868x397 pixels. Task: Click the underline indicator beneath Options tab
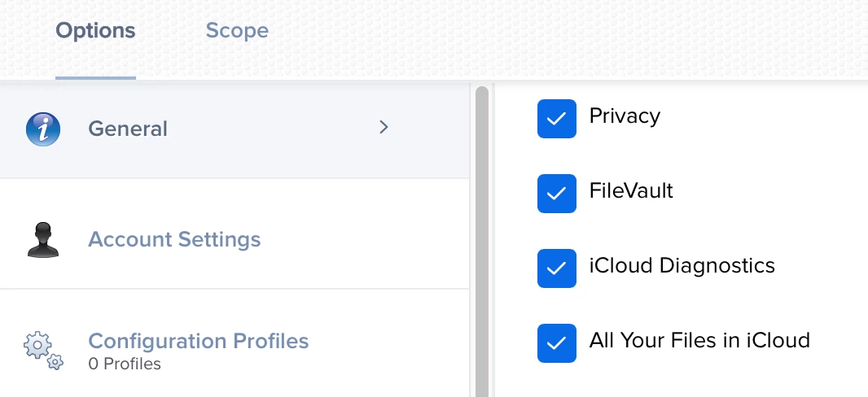[95, 78]
